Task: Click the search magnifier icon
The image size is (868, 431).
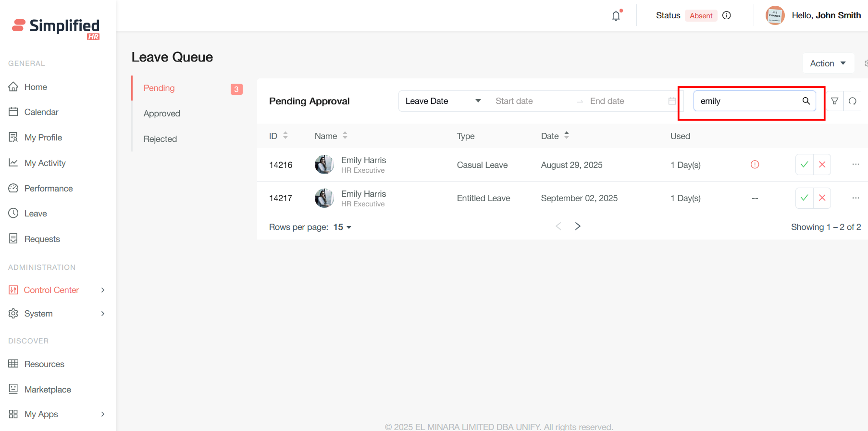Action: click(x=806, y=101)
